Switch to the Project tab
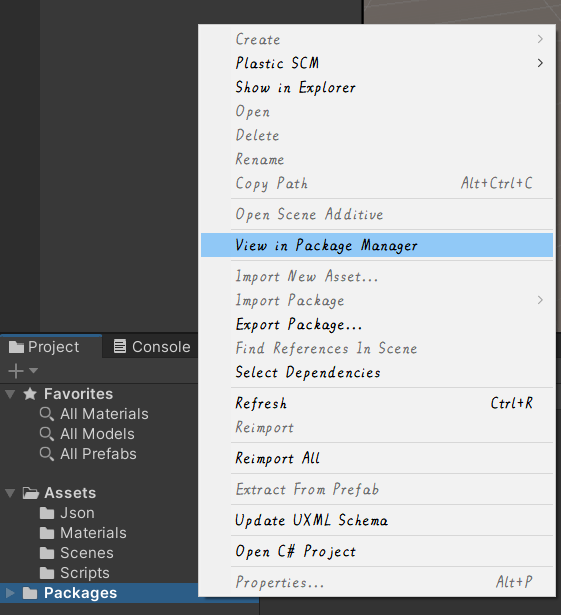The height and width of the screenshot is (615, 561). pos(51,347)
